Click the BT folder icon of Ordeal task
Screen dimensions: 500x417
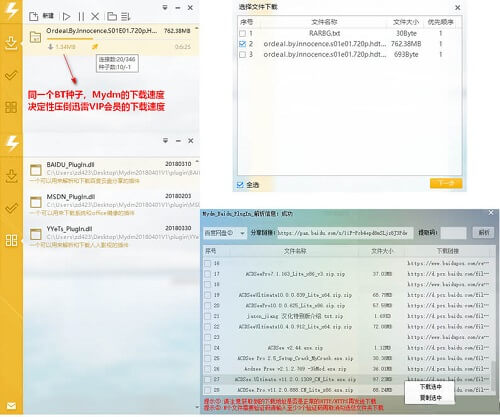[x=35, y=37]
